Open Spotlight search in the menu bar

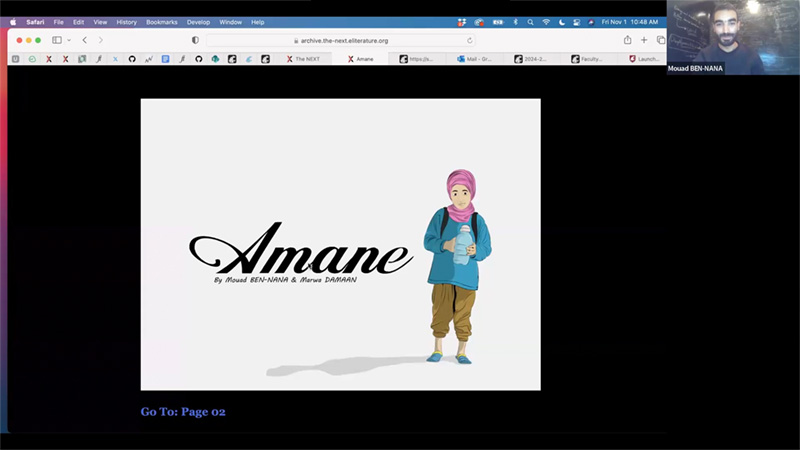530,21
